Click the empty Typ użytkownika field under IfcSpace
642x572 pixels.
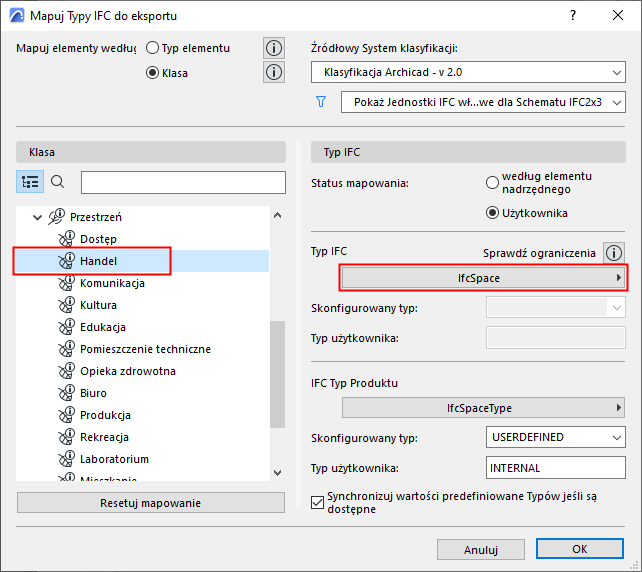(556, 338)
